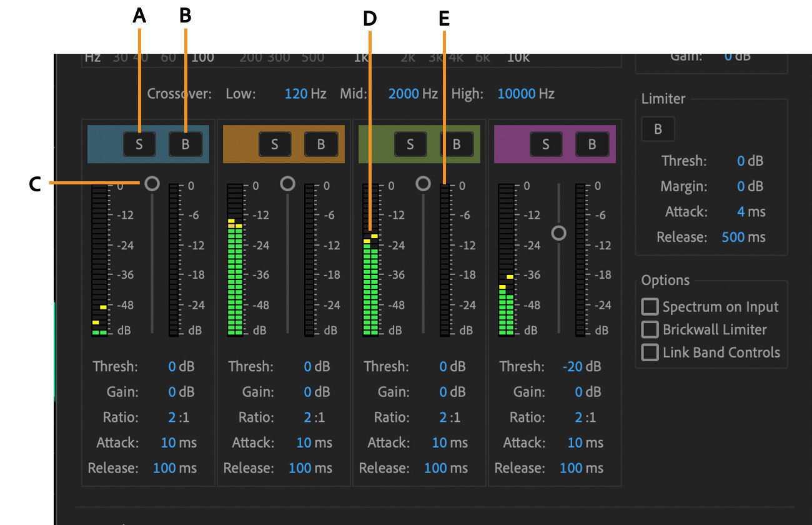Turn on Link Band Controls
Image resolution: width=812 pixels, height=525 pixels.
650,352
